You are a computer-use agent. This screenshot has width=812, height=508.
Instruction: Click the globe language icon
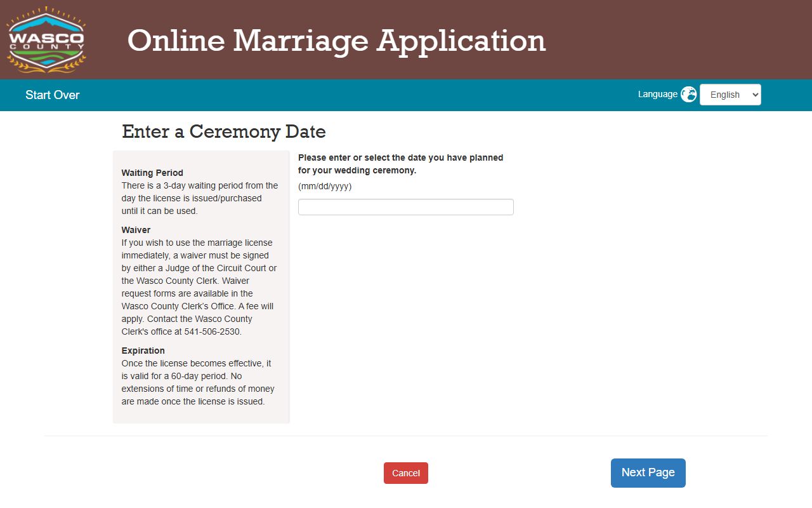coord(688,95)
